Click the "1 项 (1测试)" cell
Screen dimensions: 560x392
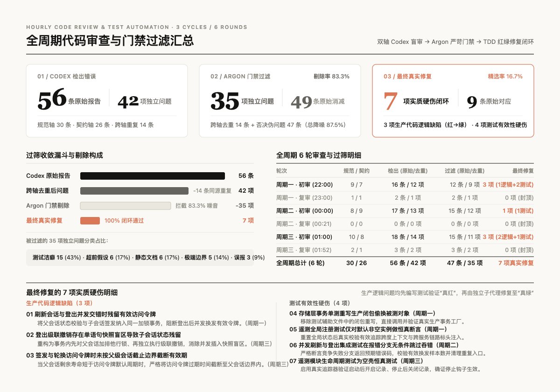[x=518, y=211]
